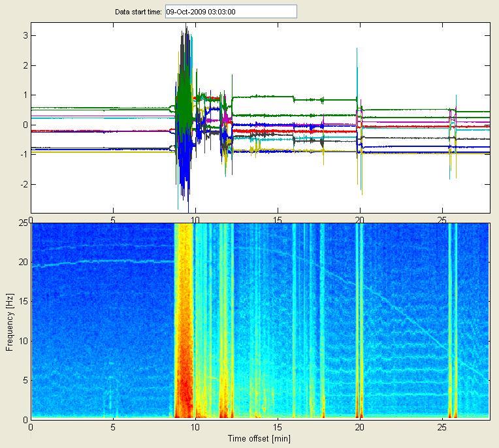The image size is (499, 448).
Task: Click the 'Time offset [min]' axis label
Action: [259, 438]
